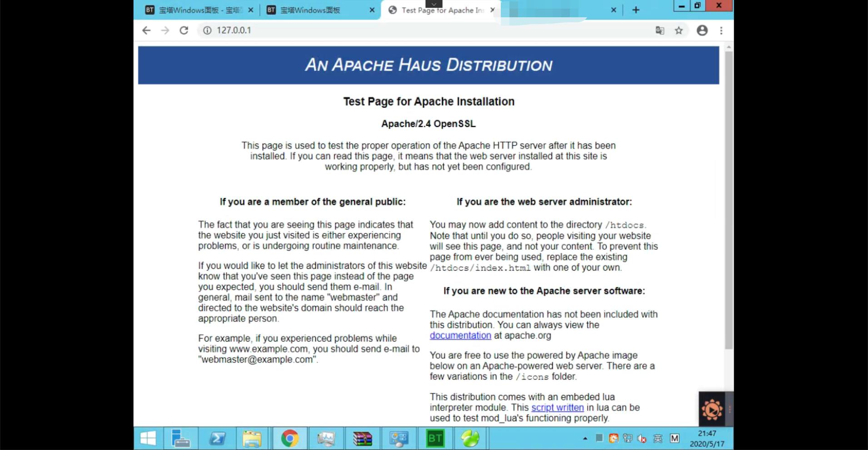
Task: Bookmark this page with the star
Action: (679, 30)
